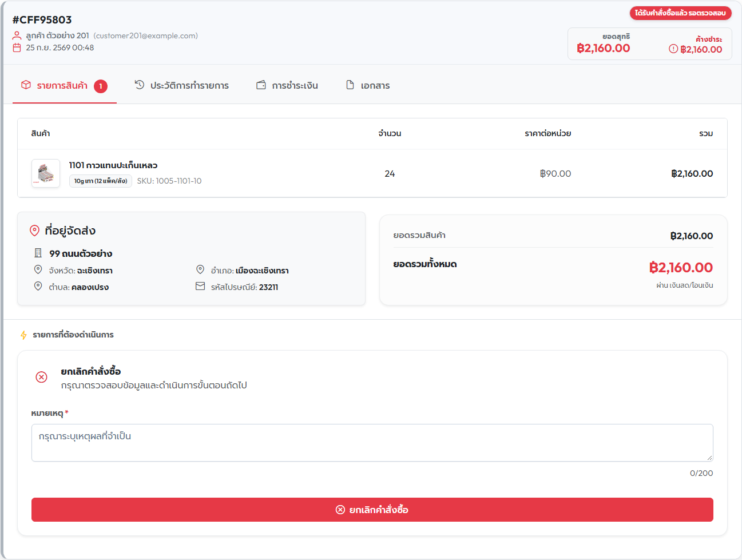Screen dimensions: 742x560
Task: Click the pin icon beside จังหวัด: ฉะเชิงเทรา
Action: click(38, 270)
